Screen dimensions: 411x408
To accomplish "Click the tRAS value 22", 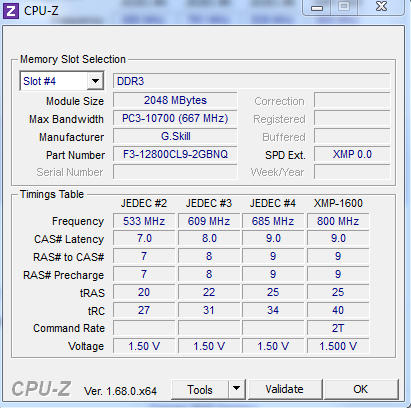I will tap(209, 292).
